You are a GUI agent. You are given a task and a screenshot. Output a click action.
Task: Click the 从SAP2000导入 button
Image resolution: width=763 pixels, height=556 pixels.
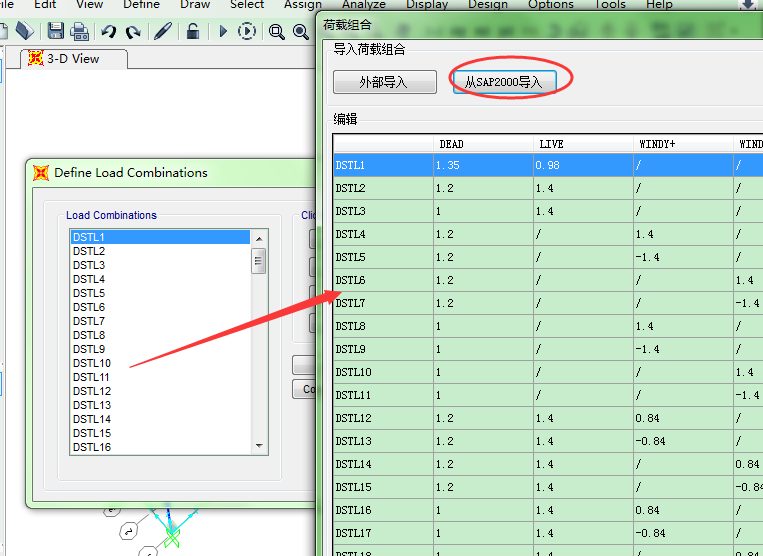point(503,82)
